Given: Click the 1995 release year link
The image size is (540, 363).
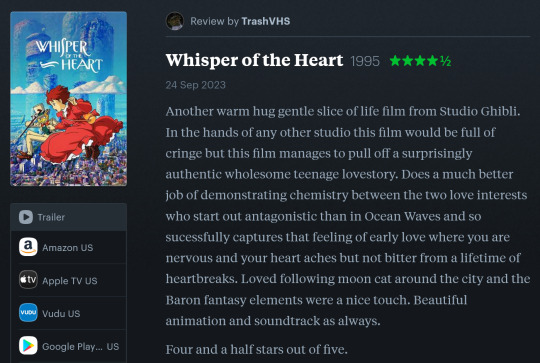Looking at the screenshot, I should [x=365, y=62].
